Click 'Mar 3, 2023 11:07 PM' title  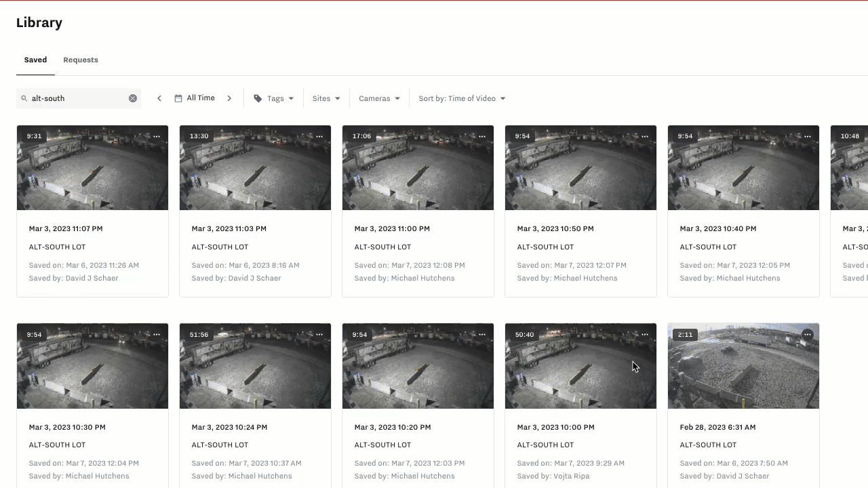coord(66,229)
